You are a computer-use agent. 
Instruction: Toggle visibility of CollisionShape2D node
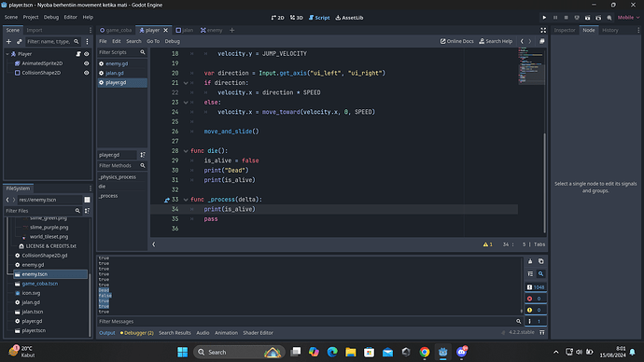click(x=86, y=73)
